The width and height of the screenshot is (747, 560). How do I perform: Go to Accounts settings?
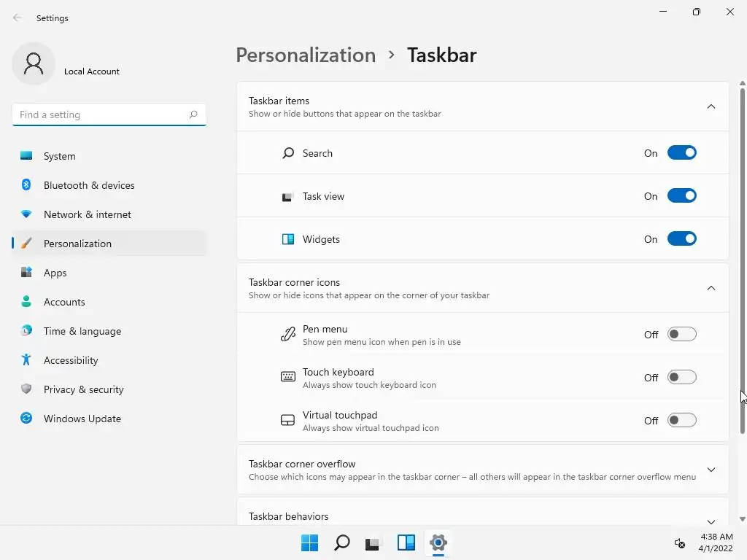coord(109,302)
